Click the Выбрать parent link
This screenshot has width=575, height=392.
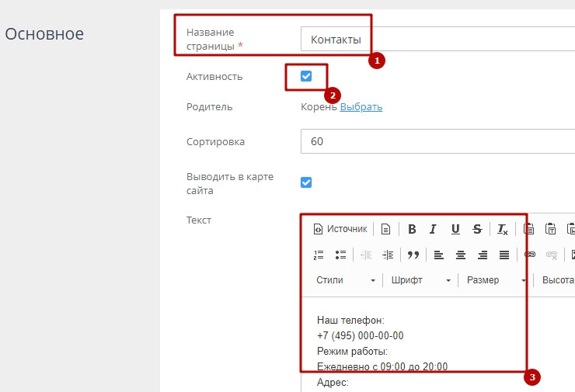tap(361, 107)
